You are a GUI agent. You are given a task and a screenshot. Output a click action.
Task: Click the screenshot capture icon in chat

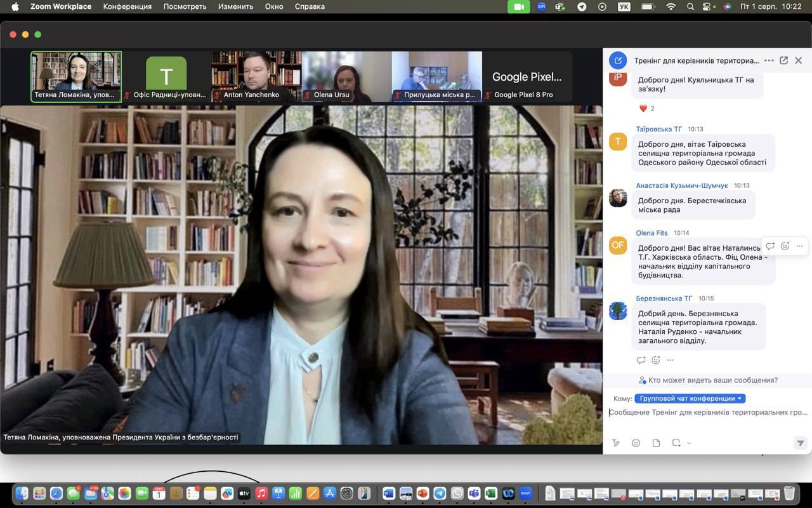[676, 443]
